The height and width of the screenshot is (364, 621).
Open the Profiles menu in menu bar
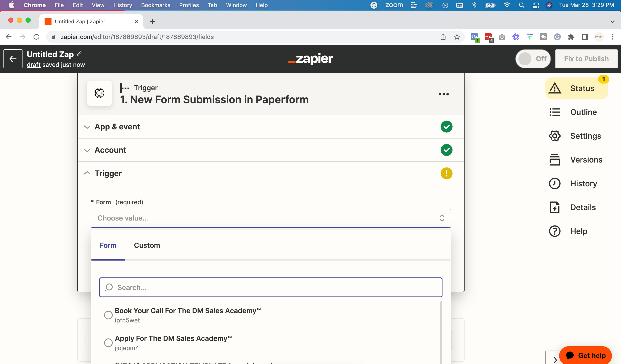tap(189, 5)
